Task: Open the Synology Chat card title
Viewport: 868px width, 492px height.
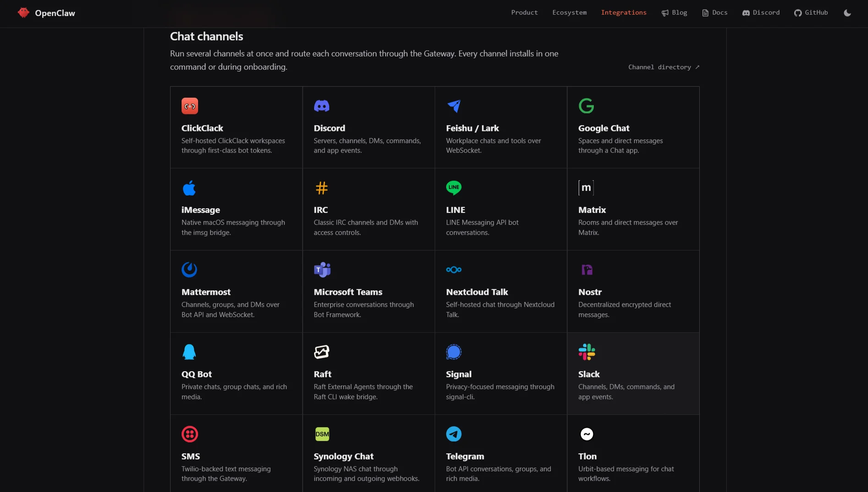Action: click(343, 456)
